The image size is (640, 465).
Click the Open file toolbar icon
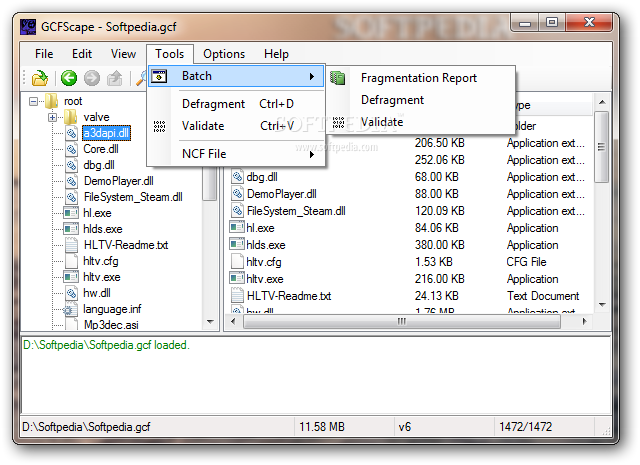(x=40, y=78)
